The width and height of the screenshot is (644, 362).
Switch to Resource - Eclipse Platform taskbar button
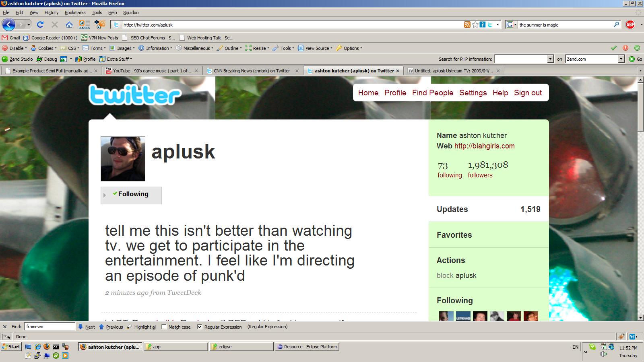click(307, 347)
